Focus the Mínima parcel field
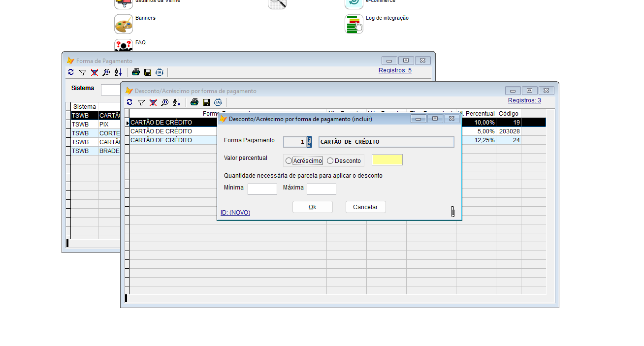 [262, 189]
